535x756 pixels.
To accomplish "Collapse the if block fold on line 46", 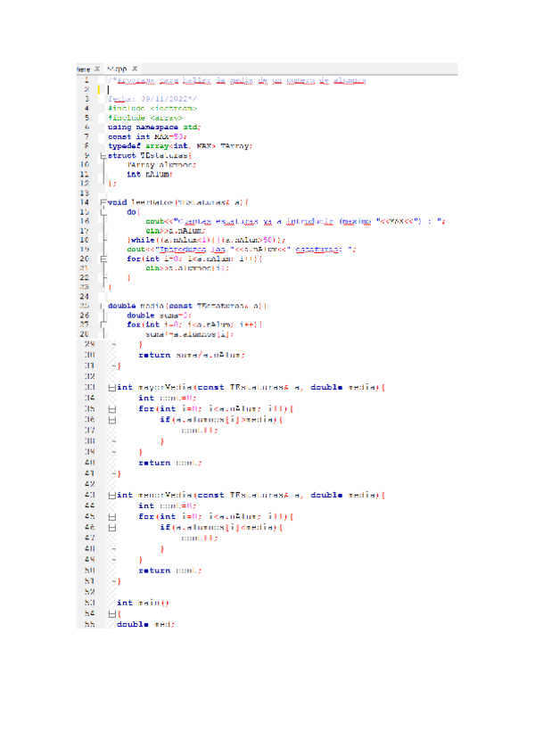I will click(112, 528).
